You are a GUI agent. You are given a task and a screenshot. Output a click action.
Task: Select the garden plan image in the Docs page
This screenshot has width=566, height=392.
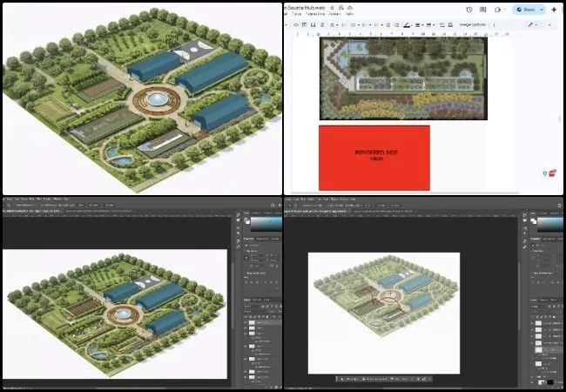(403, 78)
